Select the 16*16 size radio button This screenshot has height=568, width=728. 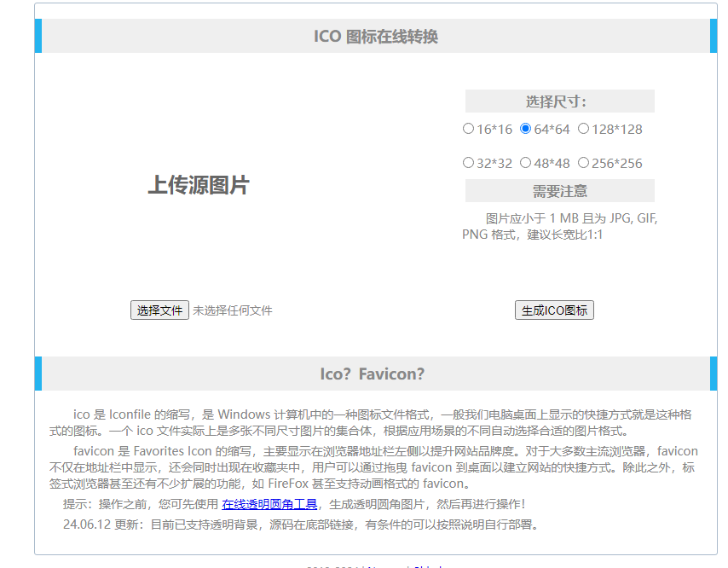(468, 129)
